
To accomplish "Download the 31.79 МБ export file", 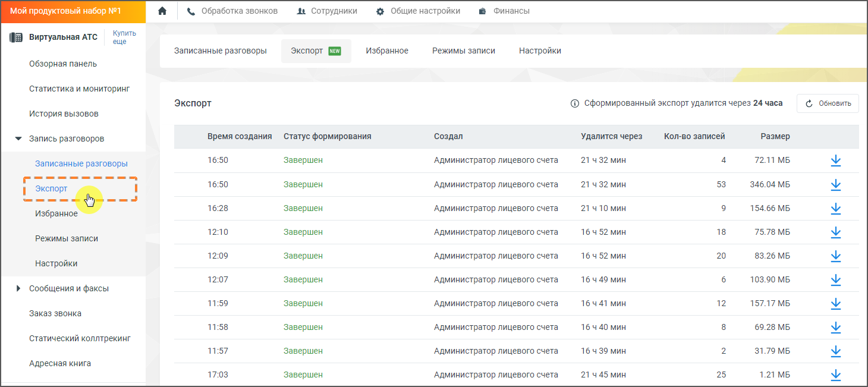I will (835, 351).
